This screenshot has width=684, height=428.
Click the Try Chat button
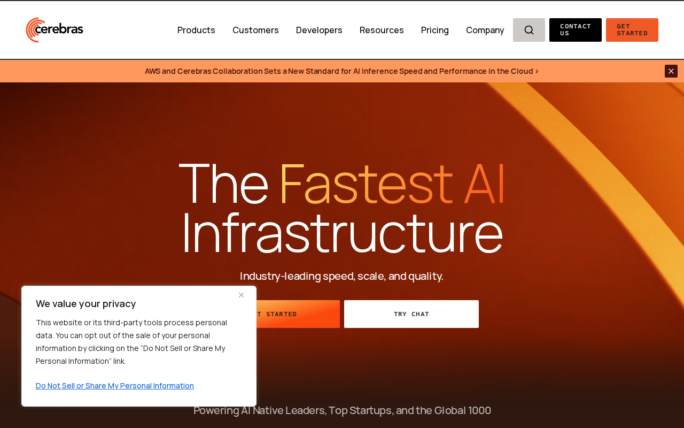coord(411,314)
